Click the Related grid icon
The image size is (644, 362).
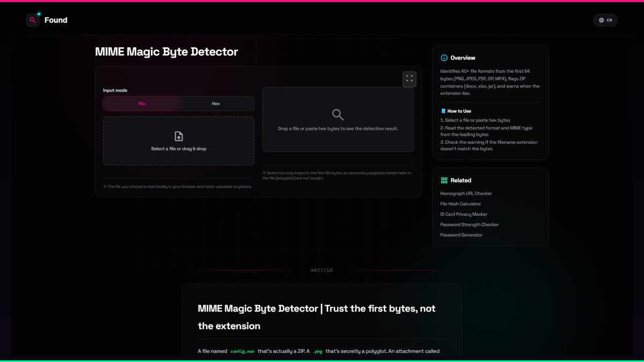coord(444,181)
